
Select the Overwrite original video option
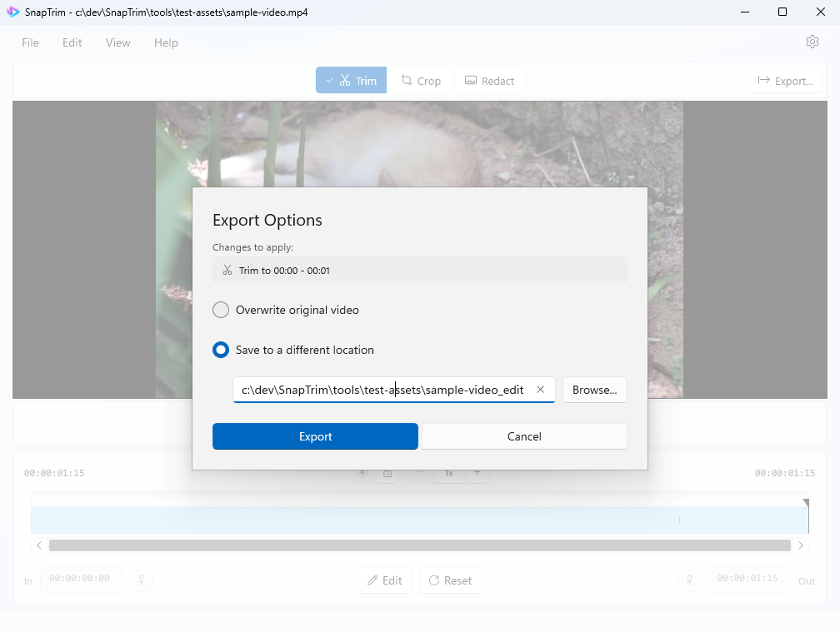pyautogui.click(x=221, y=309)
